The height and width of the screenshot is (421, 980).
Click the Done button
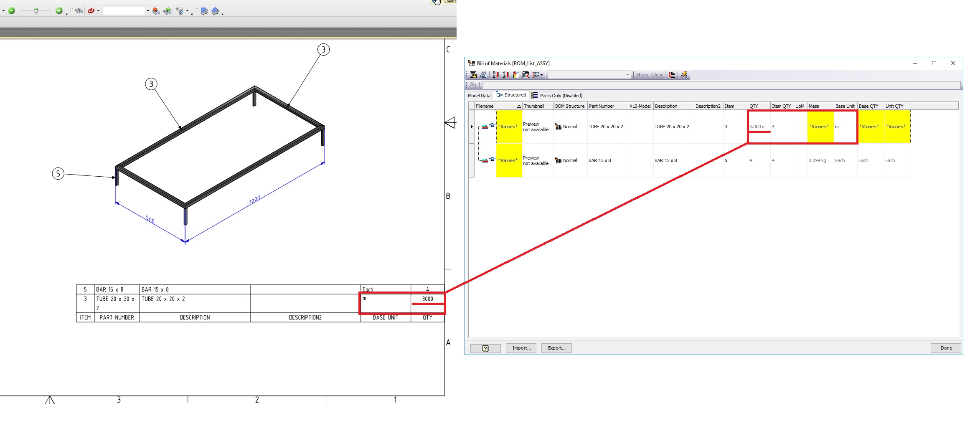tap(945, 348)
